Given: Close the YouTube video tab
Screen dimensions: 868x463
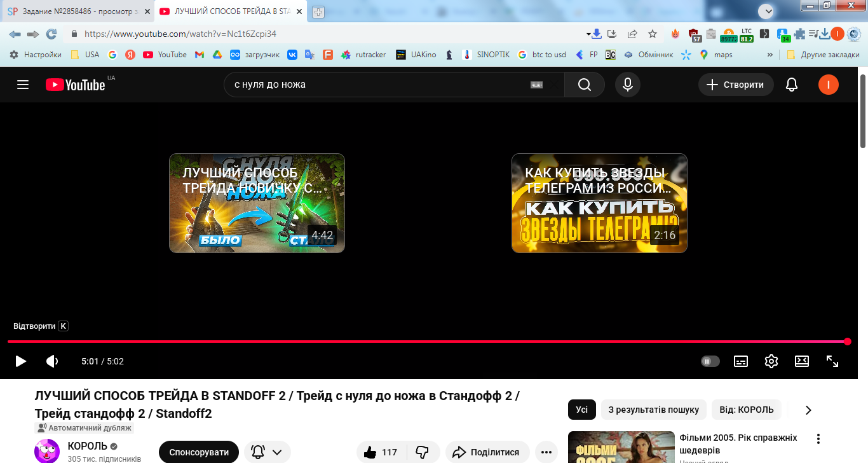Looking at the screenshot, I should 299,12.
